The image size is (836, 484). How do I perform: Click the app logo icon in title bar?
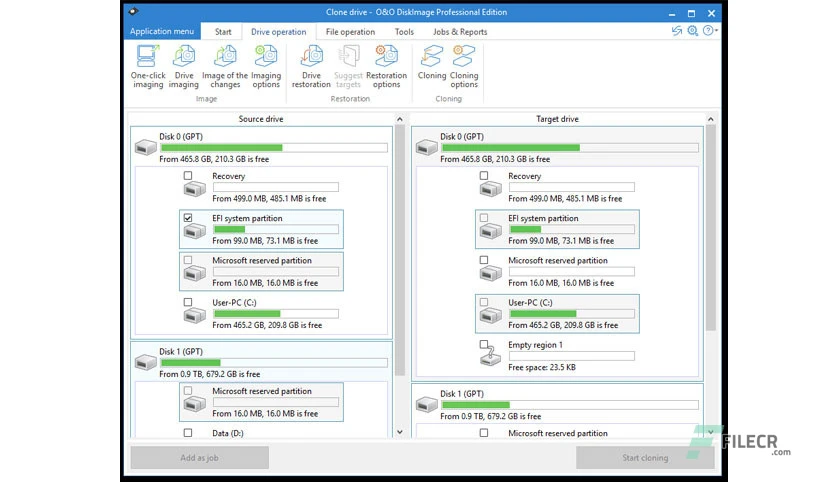pos(134,11)
